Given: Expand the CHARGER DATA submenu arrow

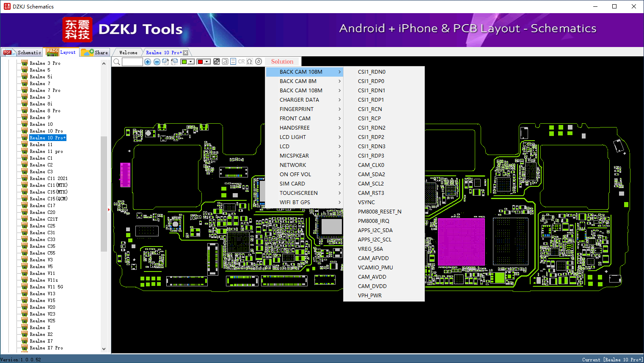Looking at the screenshot, I should click(x=339, y=100).
